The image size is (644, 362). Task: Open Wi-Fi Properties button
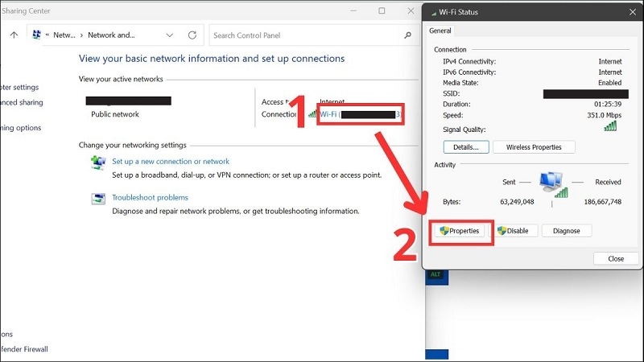point(460,231)
